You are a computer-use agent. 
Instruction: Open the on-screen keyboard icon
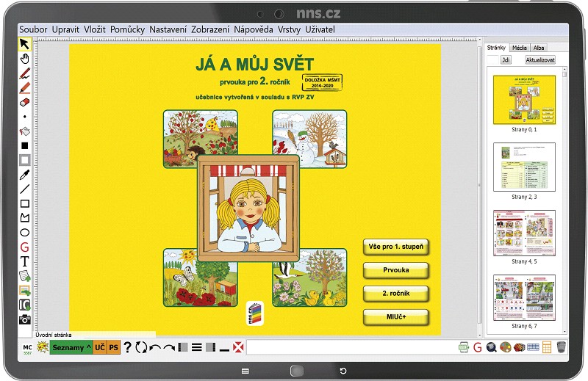click(x=533, y=347)
